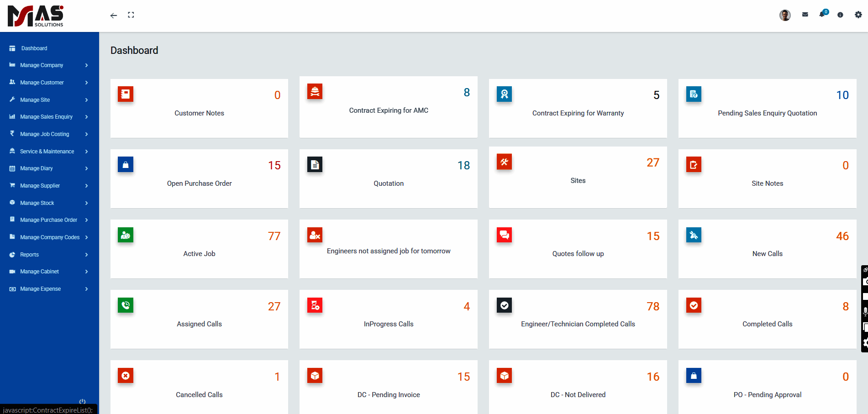The width and height of the screenshot is (868, 414).
Task: Expand Manage Stock chevron
Action: click(x=86, y=203)
